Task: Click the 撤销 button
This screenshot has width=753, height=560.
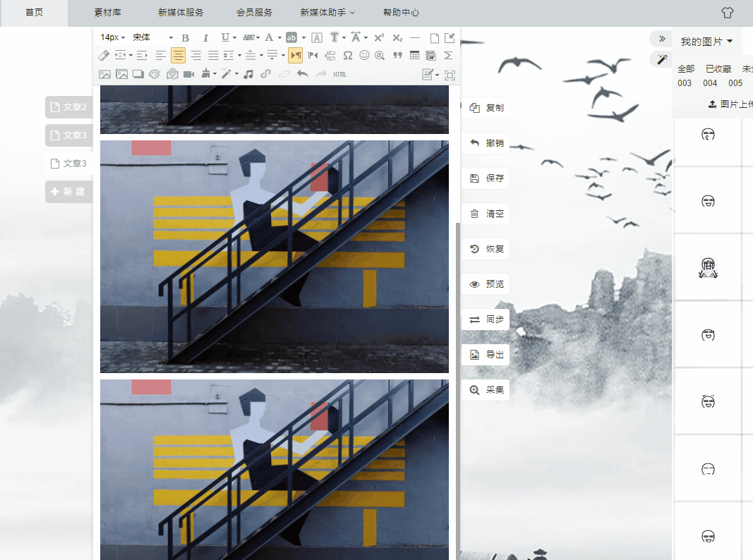Action: pyautogui.click(x=486, y=143)
